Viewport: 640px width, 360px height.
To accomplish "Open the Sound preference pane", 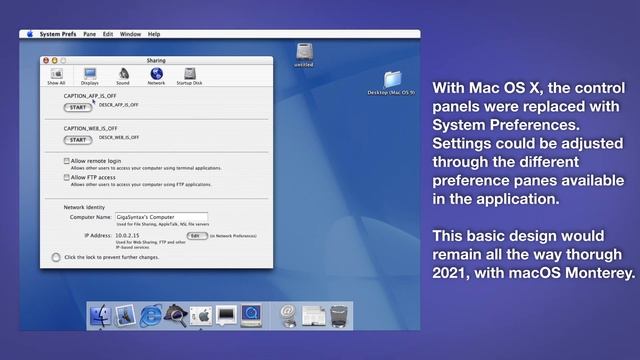I will pos(123,76).
